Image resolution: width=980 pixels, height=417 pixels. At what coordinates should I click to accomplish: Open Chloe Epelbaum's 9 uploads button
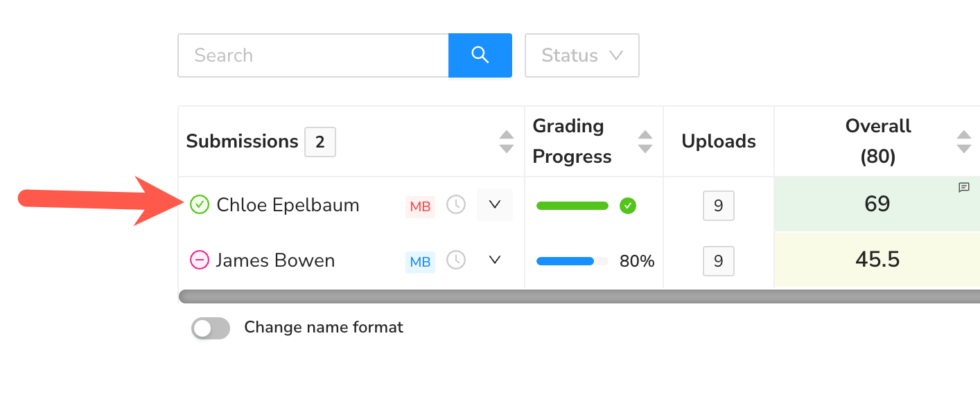(x=718, y=206)
